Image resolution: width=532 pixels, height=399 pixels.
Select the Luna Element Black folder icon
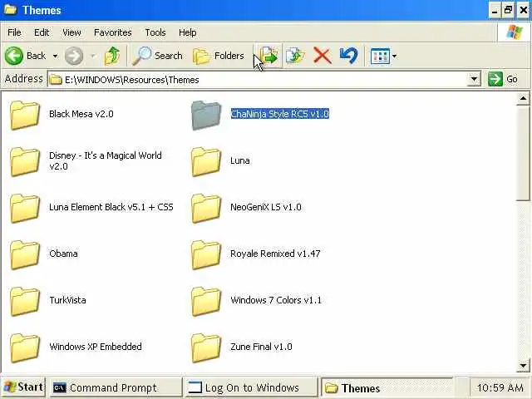pos(24,208)
